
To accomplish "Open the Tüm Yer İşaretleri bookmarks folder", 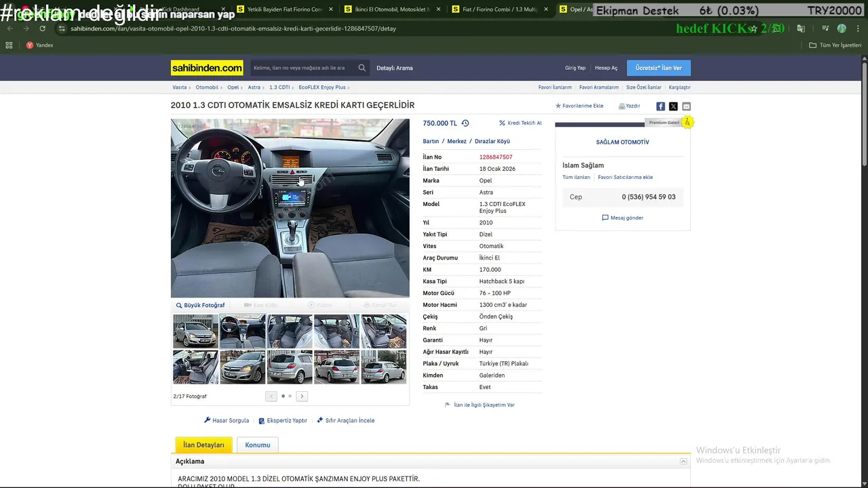I will tap(835, 45).
